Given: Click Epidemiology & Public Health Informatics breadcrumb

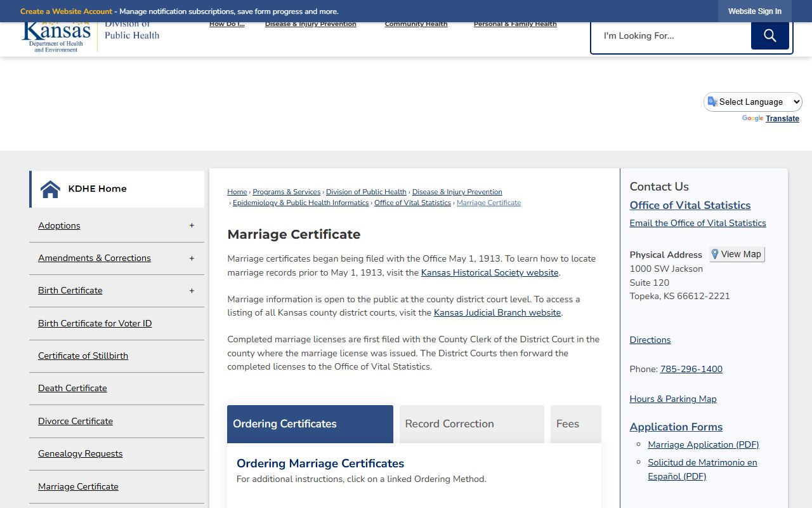Looking at the screenshot, I should coord(301,203).
